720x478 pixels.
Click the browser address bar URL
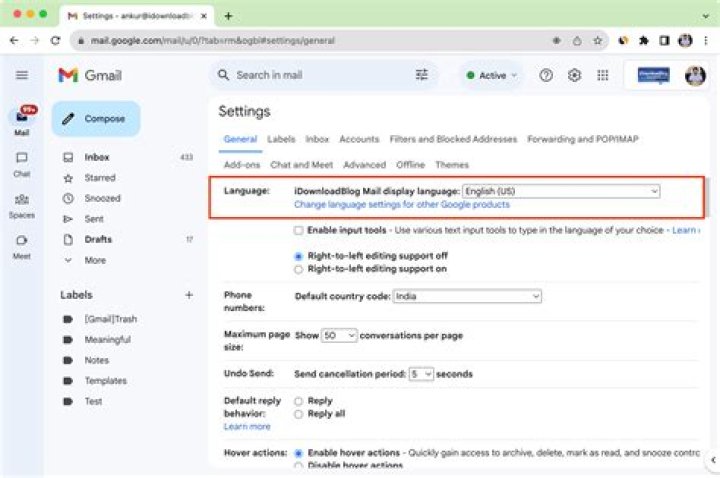pyautogui.click(x=213, y=40)
